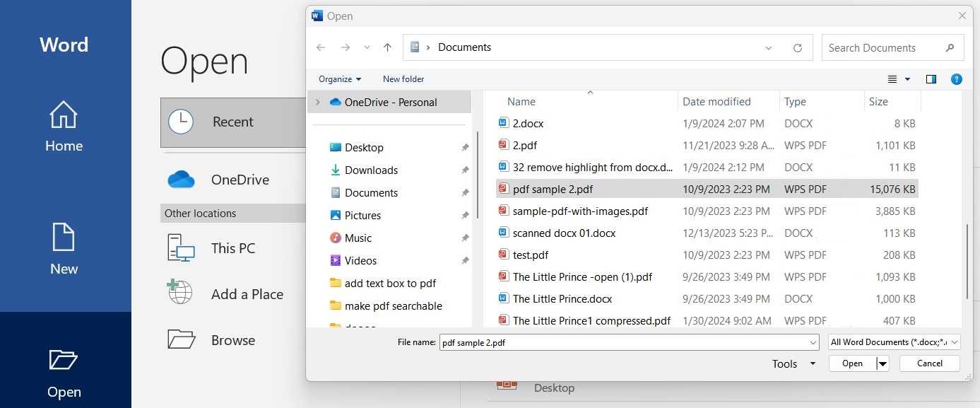Cancel the Open dialog
Image resolution: width=980 pixels, height=408 pixels.
click(x=929, y=363)
